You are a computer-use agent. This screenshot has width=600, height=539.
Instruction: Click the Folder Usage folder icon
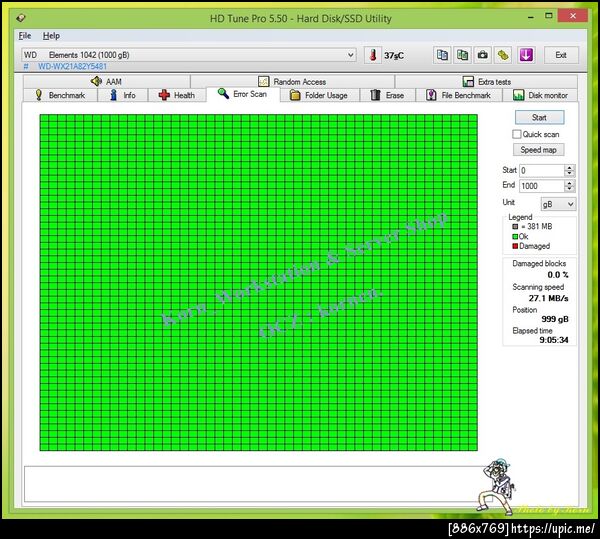click(295, 95)
